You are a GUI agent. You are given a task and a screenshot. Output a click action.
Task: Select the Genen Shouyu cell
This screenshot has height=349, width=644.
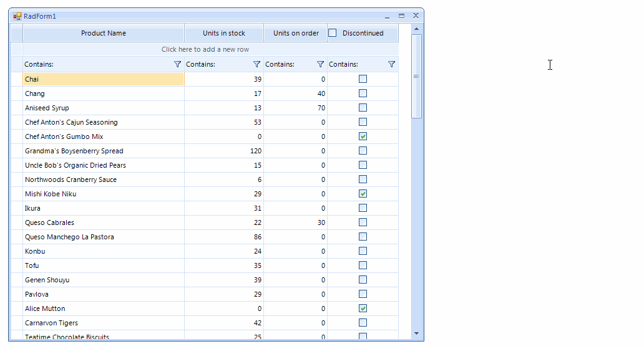click(x=104, y=280)
